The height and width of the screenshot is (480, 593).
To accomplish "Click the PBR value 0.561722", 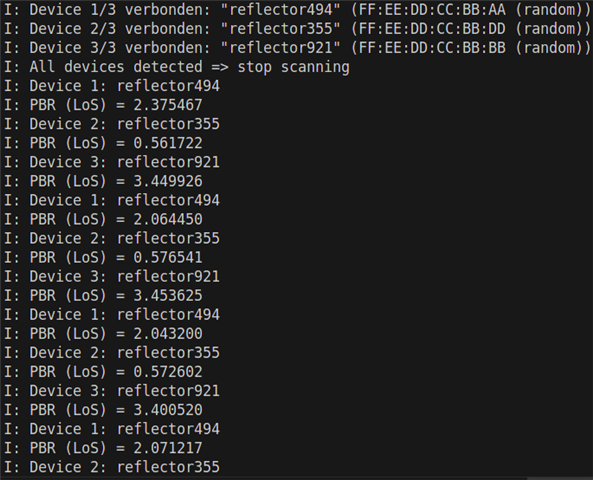I will tap(168, 143).
